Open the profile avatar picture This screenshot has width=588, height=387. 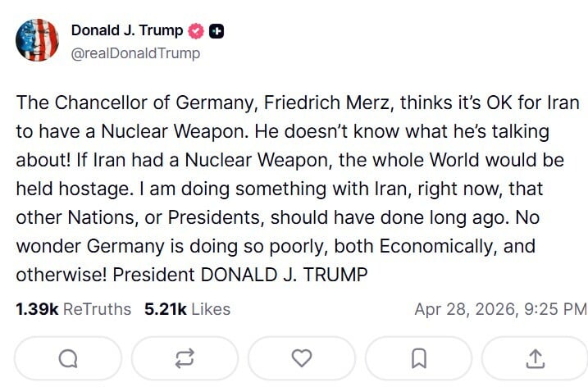coord(37,40)
